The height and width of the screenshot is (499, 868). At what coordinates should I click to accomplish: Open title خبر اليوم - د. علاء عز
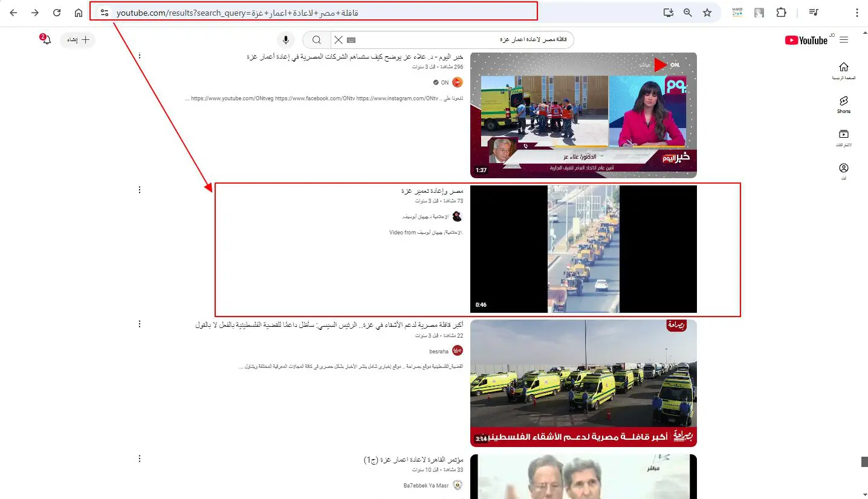355,57
